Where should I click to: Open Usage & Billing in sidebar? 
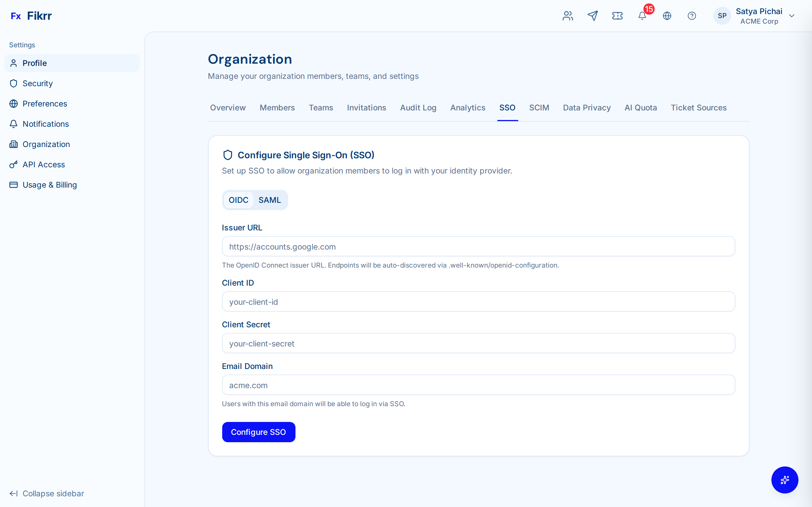tap(50, 184)
